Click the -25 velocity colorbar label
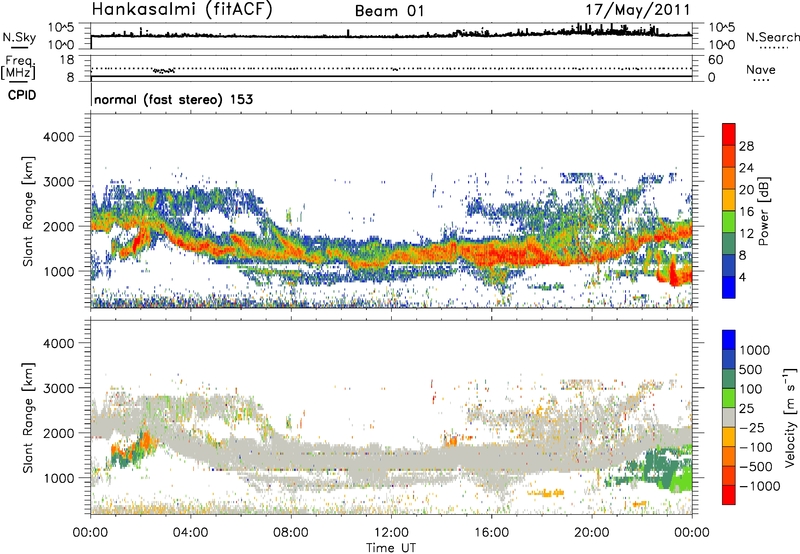This screenshot has width=800, height=554. click(x=751, y=428)
